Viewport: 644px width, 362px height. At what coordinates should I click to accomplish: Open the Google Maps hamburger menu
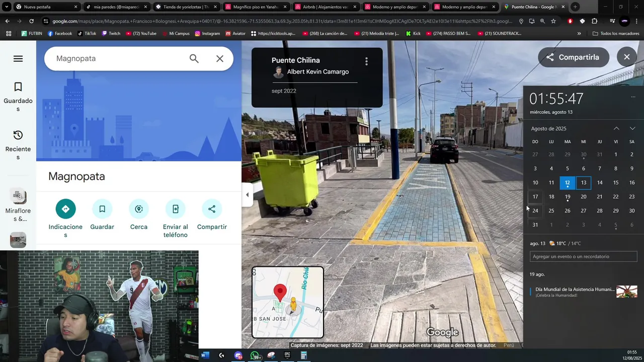[18, 59]
